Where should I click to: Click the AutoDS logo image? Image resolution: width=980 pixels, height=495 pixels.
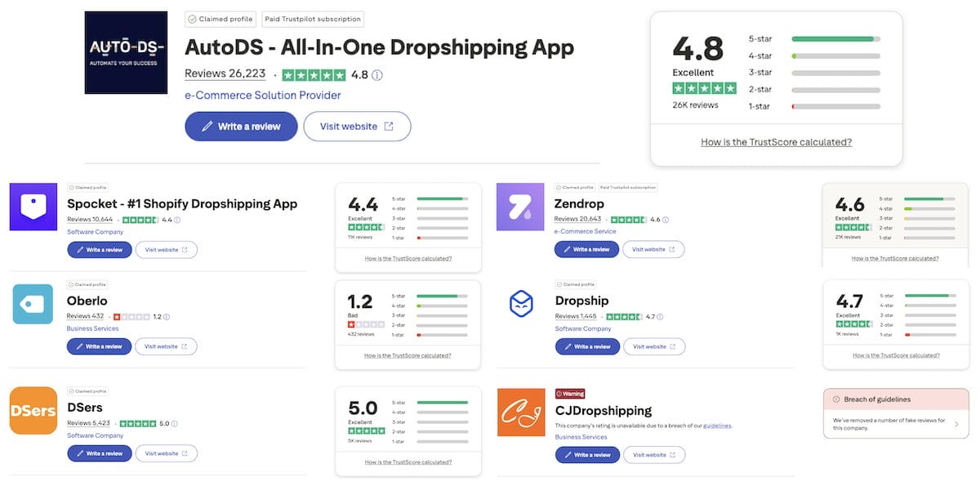point(126,51)
